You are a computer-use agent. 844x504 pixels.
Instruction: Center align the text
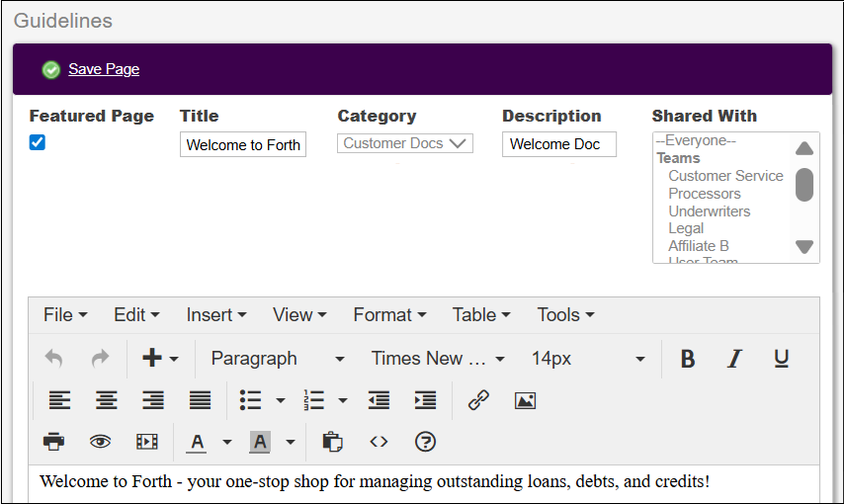click(107, 400)
